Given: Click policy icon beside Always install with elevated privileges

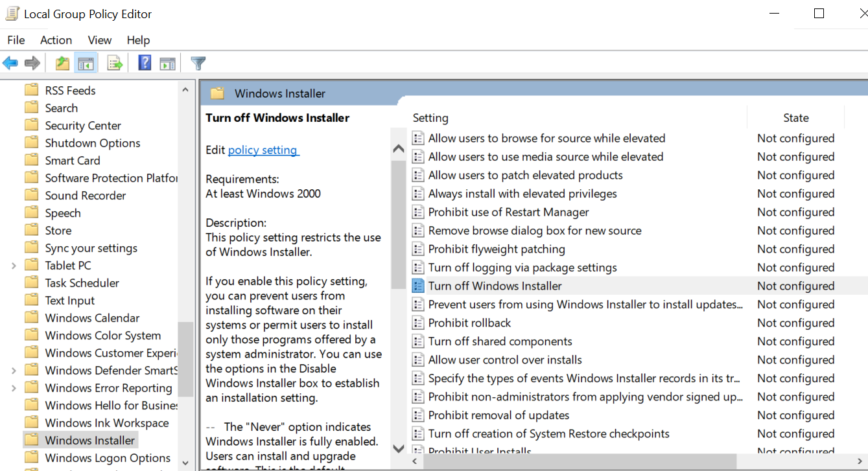Looking at the screenshot, I should (x=418, y=194).
